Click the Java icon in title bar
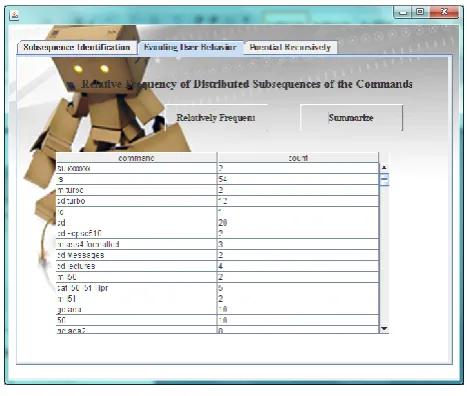Viewport: 467px width, 396px height. coord(14,15)
